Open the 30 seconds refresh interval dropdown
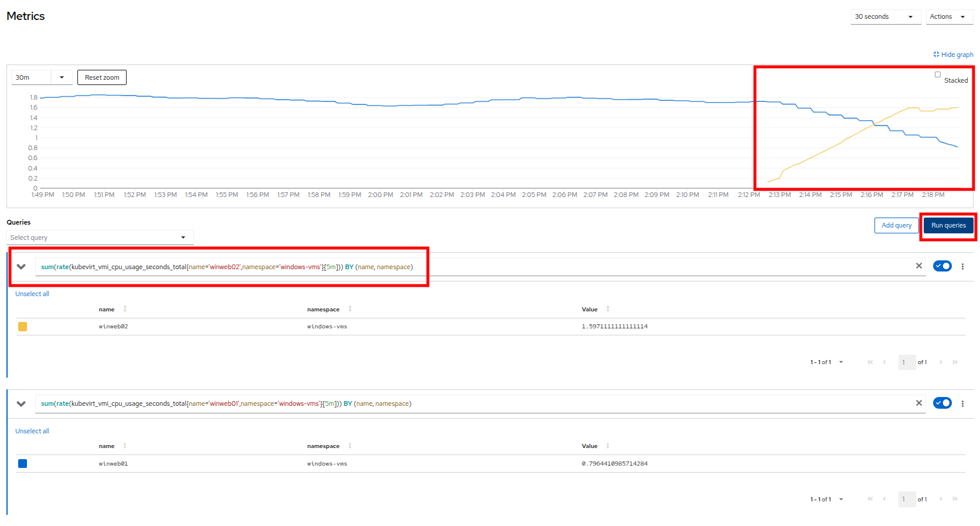The width and height of the screenshot is (980, 526). point(885,17)
